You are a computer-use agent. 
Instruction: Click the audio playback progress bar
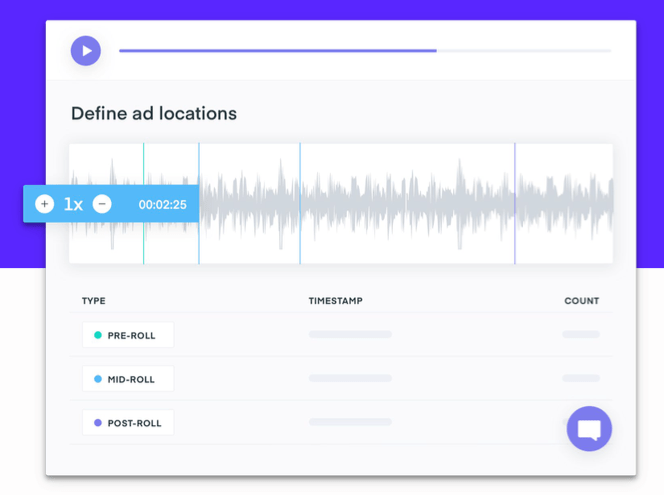click(365, 50)
